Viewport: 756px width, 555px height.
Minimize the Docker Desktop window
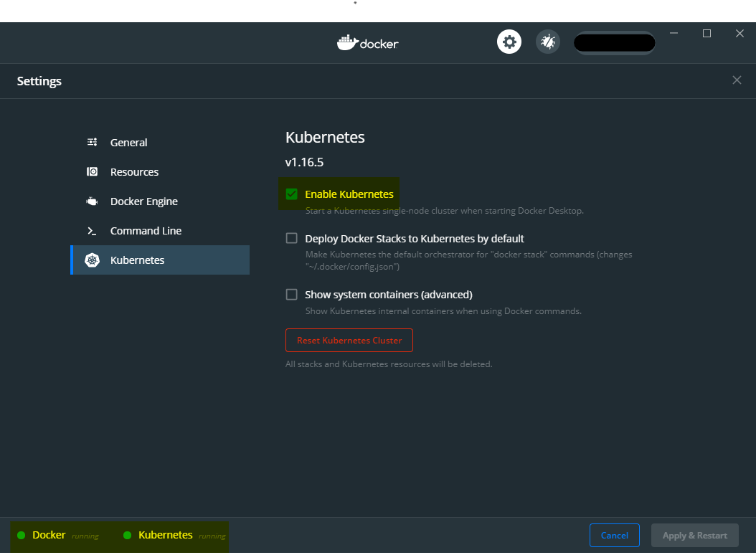click(x=674, y=33)
